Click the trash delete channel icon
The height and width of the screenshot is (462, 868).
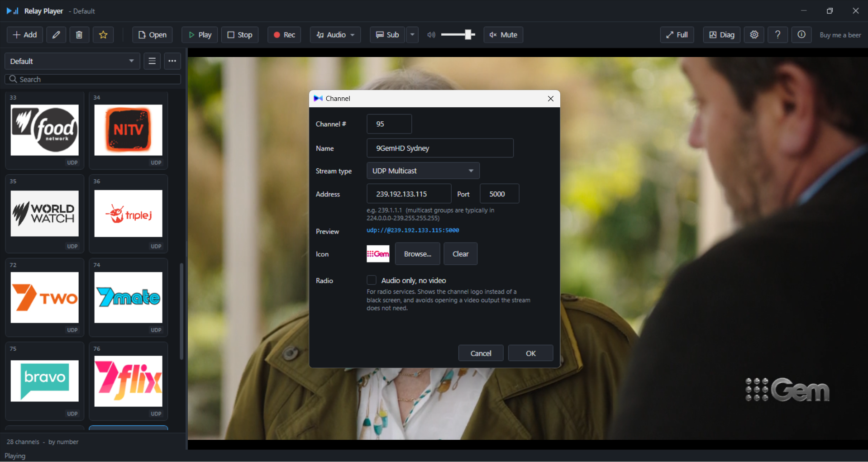(x=79, y=35)
